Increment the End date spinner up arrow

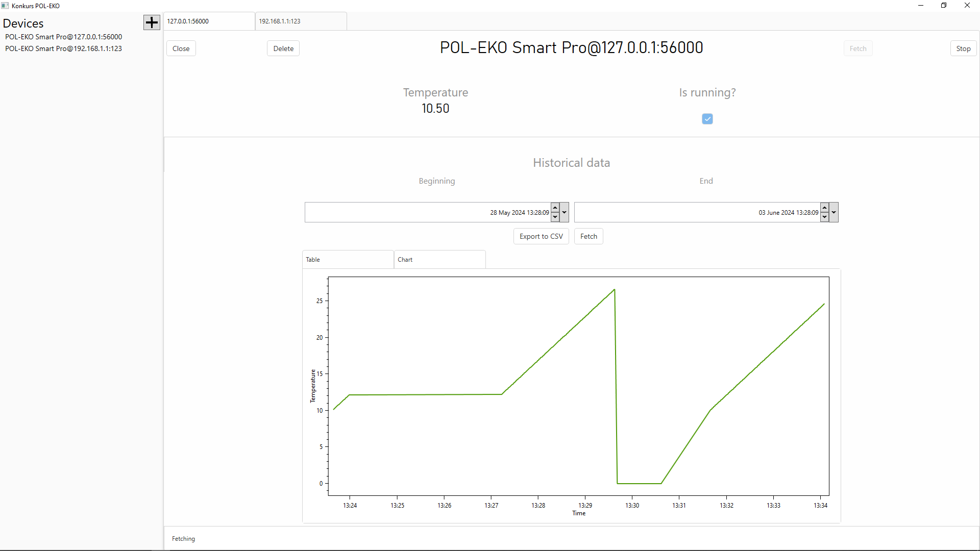click(x=824, y=208)
